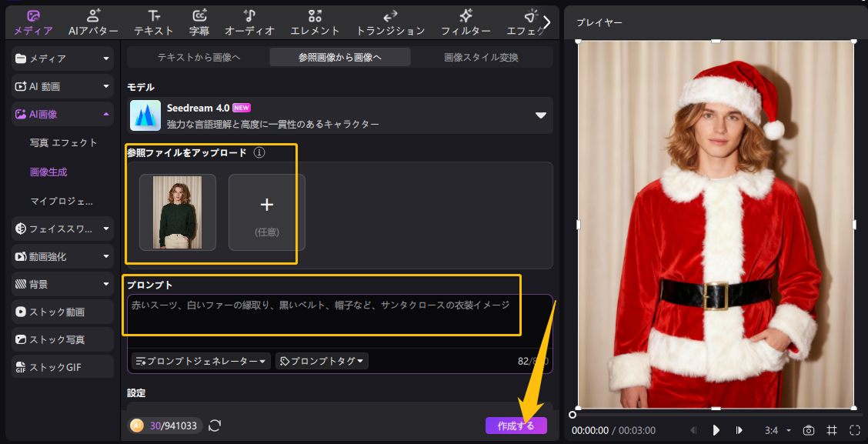Step to next frame in player
The height and width of the screenshot is (444, 868).
coord(739,430)
